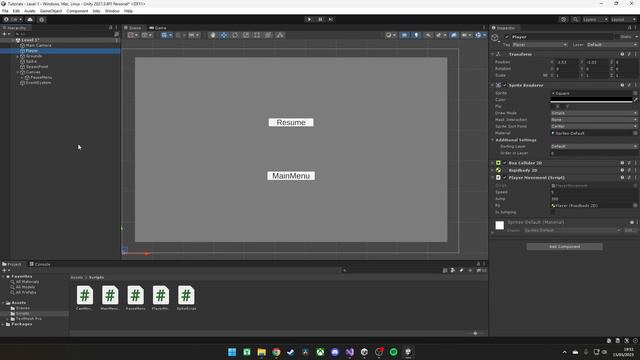
Task: Select the Player object in Hierarchy
Action: tap(32, 51)
